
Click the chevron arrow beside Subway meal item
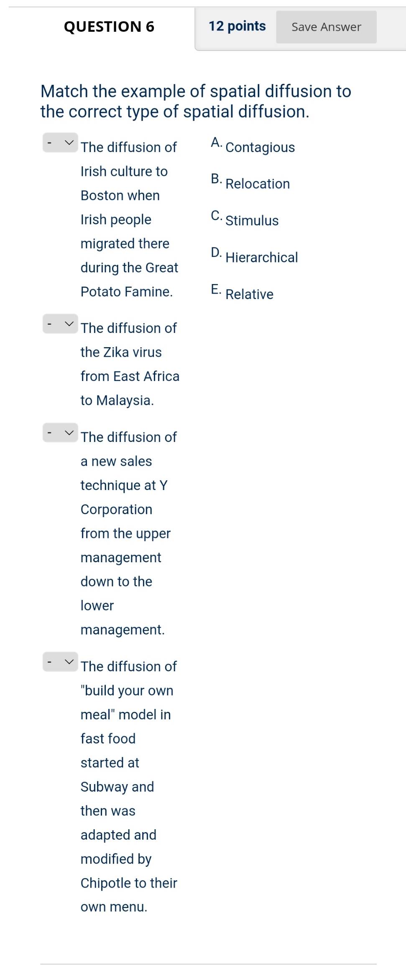coord(69,662)
